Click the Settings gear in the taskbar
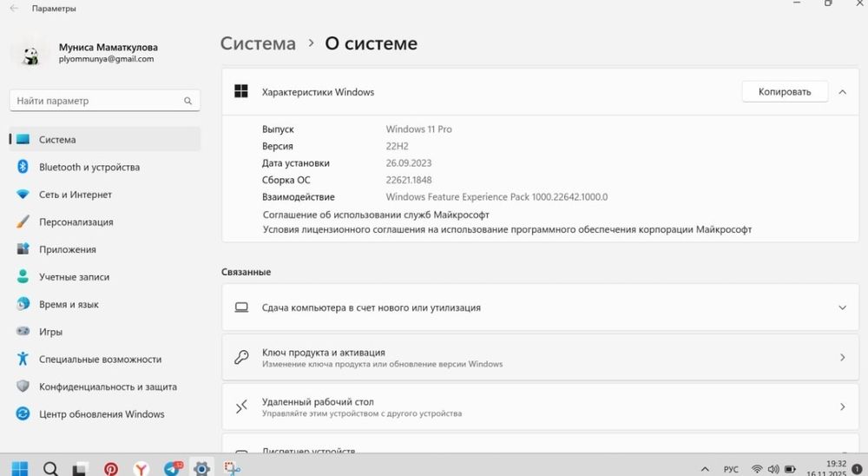The image size is (868, 476). 202,469
